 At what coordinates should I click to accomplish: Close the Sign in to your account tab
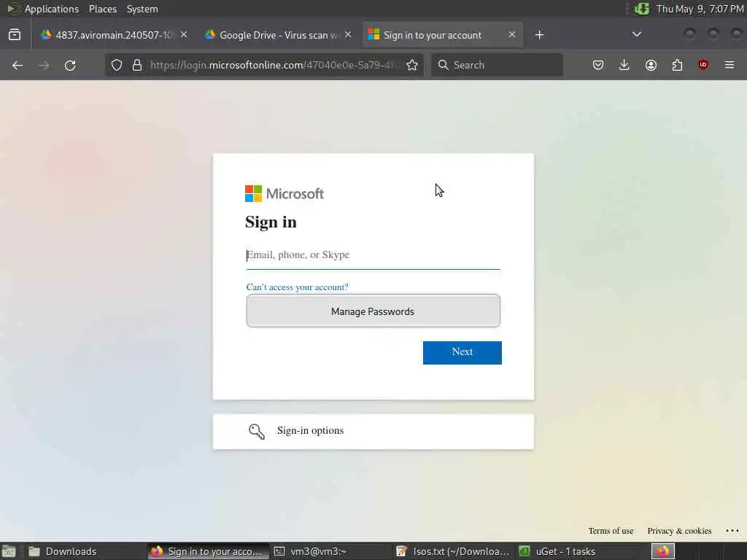point(511,35)
